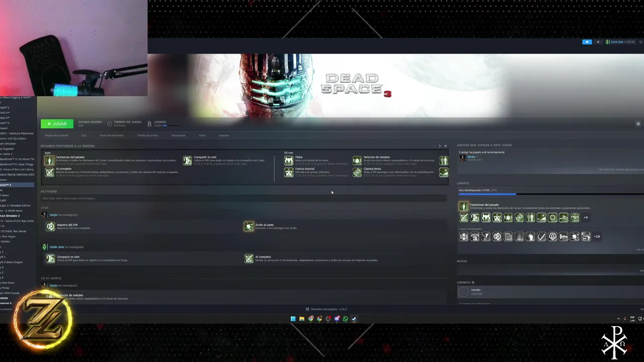The height and width of the screenshot is (362, 644).
Task: Expand +29 more locked achievements
Action: [597, 236]
